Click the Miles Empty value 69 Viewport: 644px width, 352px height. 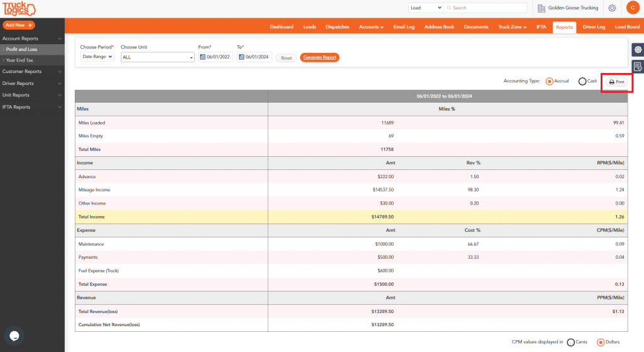coord(391,136)
